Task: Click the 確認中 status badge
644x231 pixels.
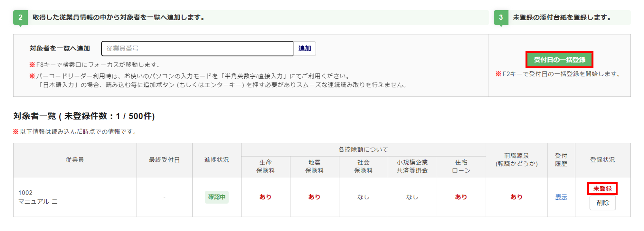Action: (x=217, y=197)
